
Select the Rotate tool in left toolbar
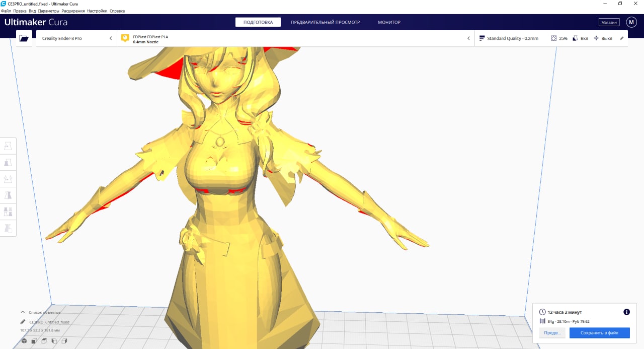[8, 179]
